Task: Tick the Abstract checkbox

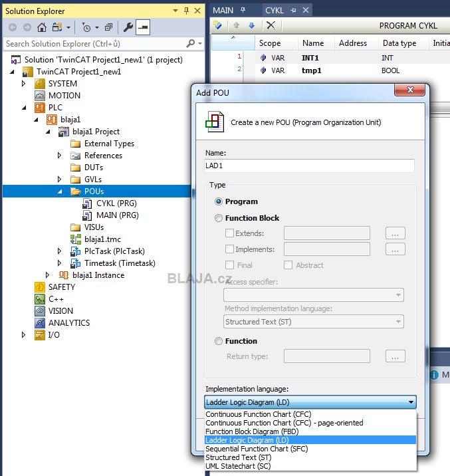Action: 288,265
